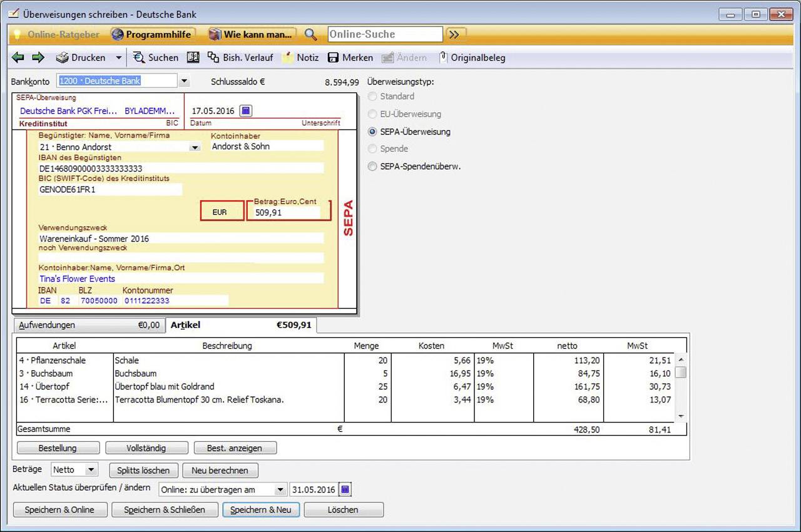Click the Kreditinstitut field Deutsche Bank PGK Frei…
Viewport: 801px width, 532px height.
pyautogui.click(x=69, y=111)
